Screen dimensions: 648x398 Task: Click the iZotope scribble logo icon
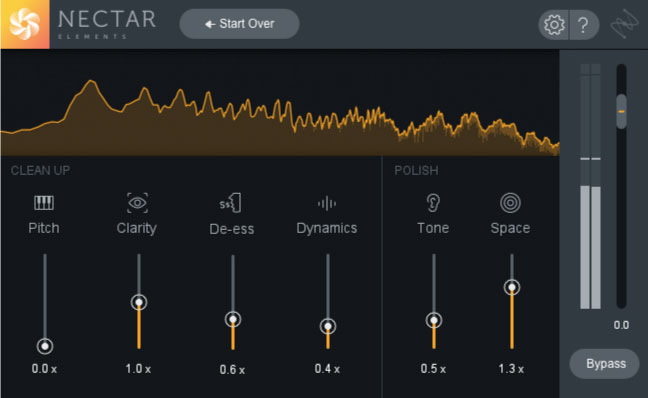624,25
